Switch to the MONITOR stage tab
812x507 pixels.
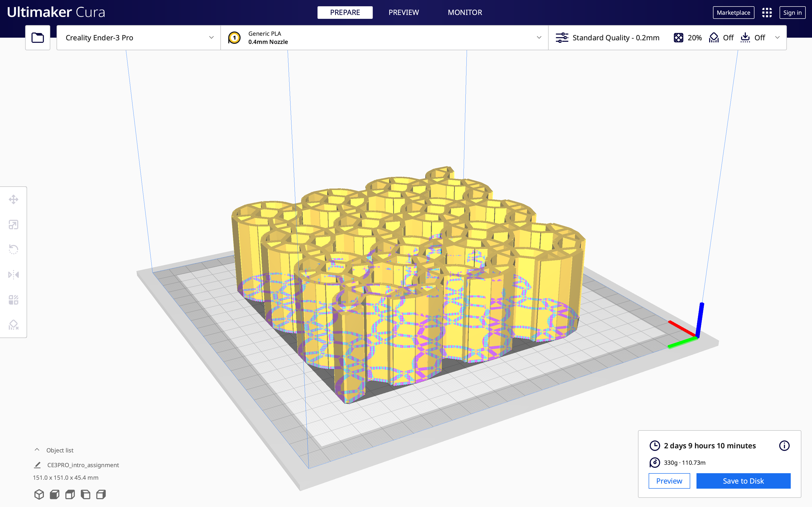pos(465,12)
